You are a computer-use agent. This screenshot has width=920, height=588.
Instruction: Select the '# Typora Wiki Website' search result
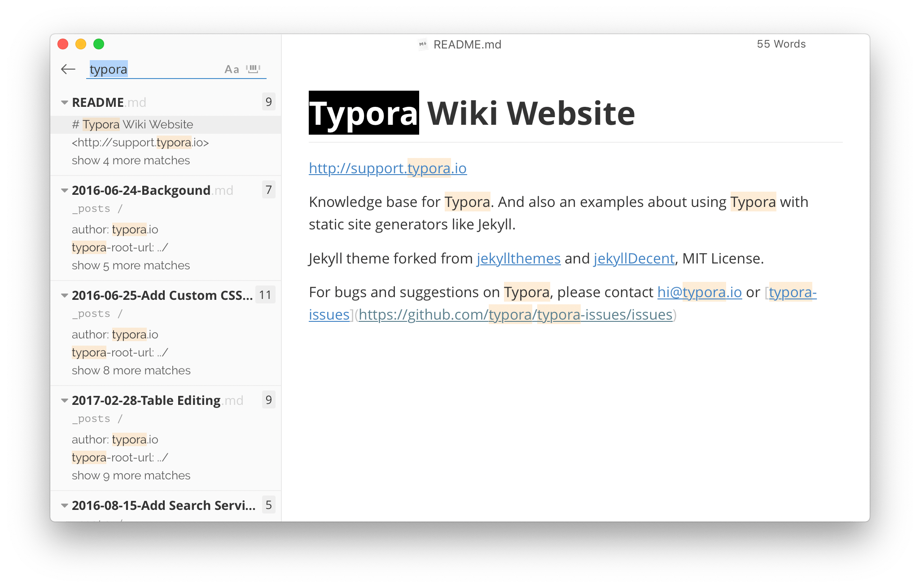click(132, 125)
